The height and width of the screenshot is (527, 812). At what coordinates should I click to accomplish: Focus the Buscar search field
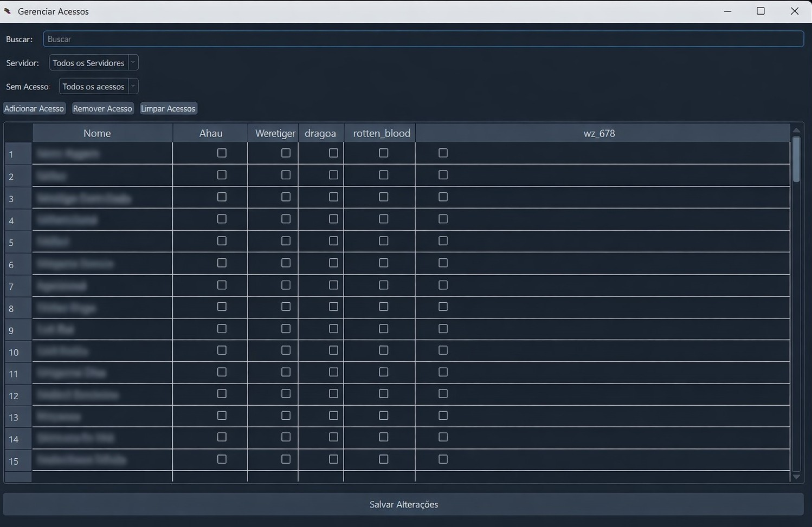click(x=423, y=39)
